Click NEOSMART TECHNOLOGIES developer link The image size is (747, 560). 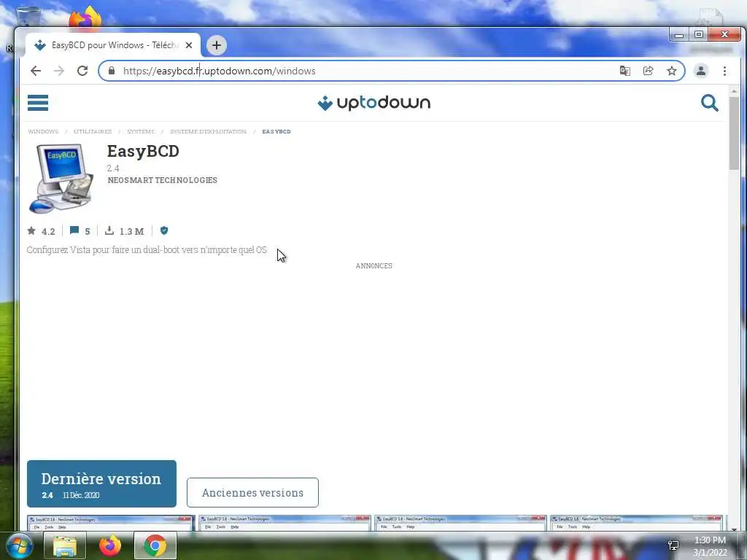pyautogui.click(x=163, y=181)
